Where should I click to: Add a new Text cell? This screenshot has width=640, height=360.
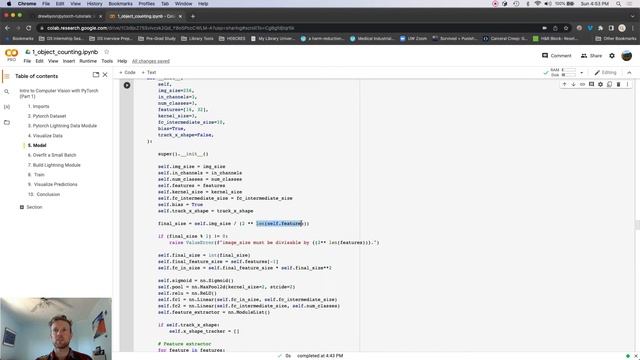point(149,73)
